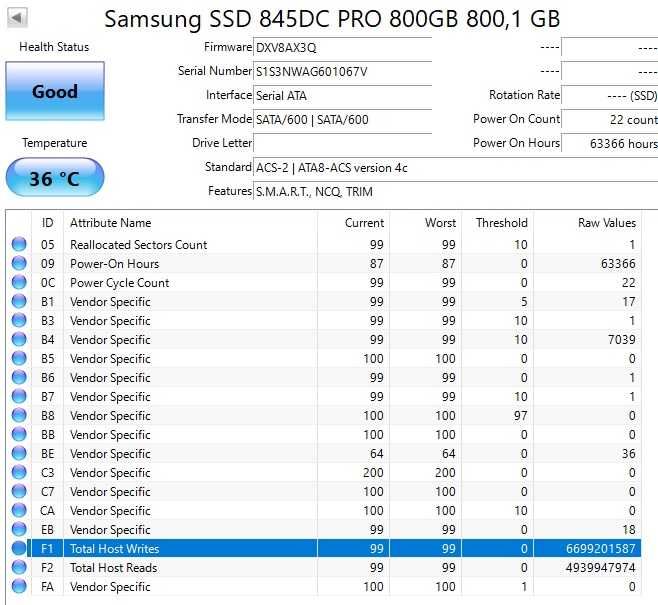658x605 pixels.
Task: Click status icon of the EB row
Action: [19, 529]
